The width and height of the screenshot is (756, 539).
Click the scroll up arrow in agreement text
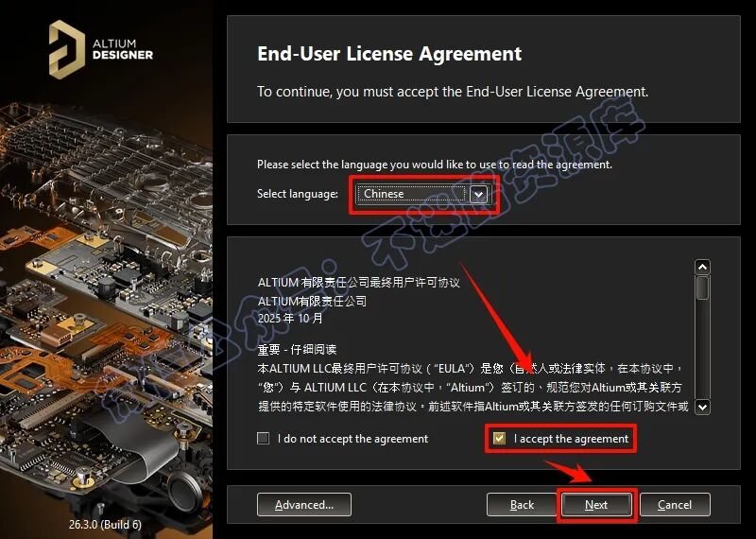pos(702,267)
